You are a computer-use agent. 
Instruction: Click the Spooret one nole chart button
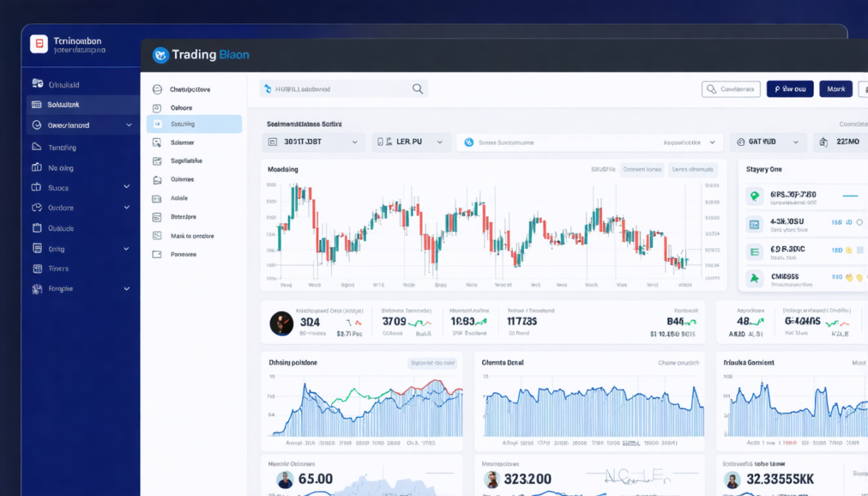(x=432, y=363)
